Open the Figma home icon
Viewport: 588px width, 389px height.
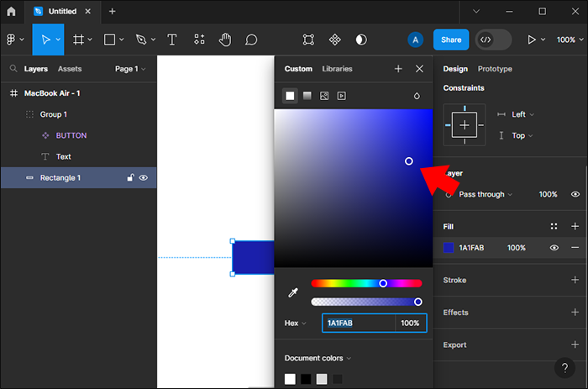click(11, 11)
